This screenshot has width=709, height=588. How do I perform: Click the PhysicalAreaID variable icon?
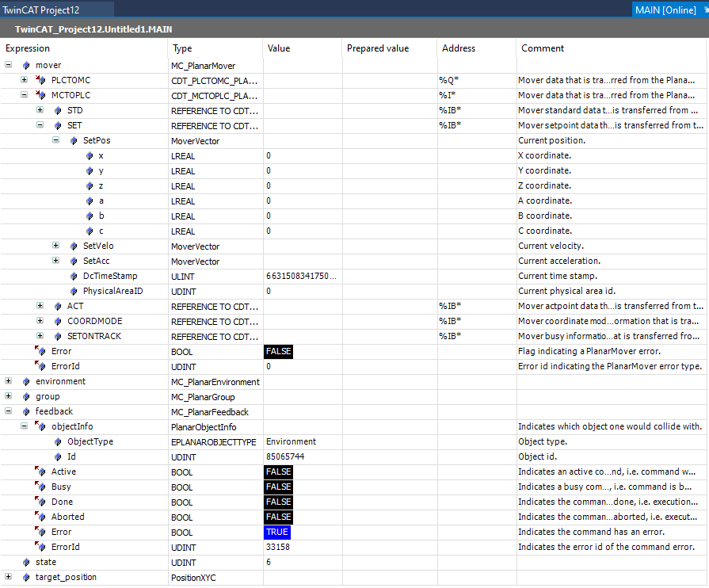coord(74,291)
